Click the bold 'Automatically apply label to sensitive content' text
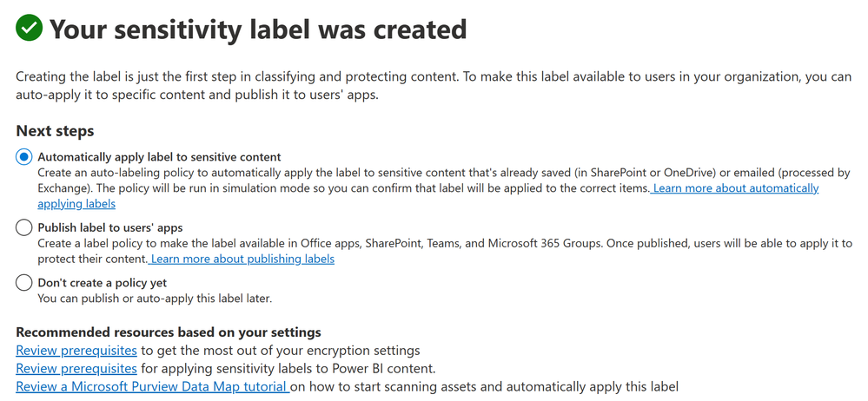868x401 pixels. 159,156
